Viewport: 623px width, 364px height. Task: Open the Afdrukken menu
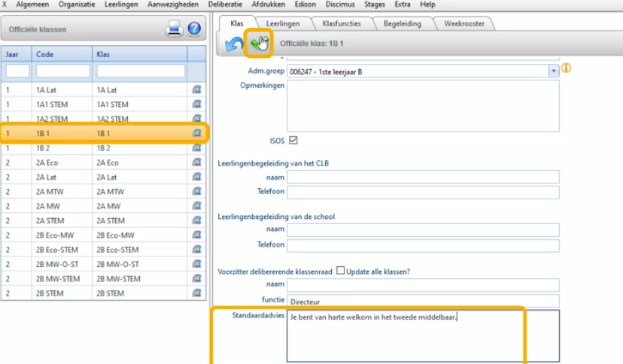[x=269, y=5]
